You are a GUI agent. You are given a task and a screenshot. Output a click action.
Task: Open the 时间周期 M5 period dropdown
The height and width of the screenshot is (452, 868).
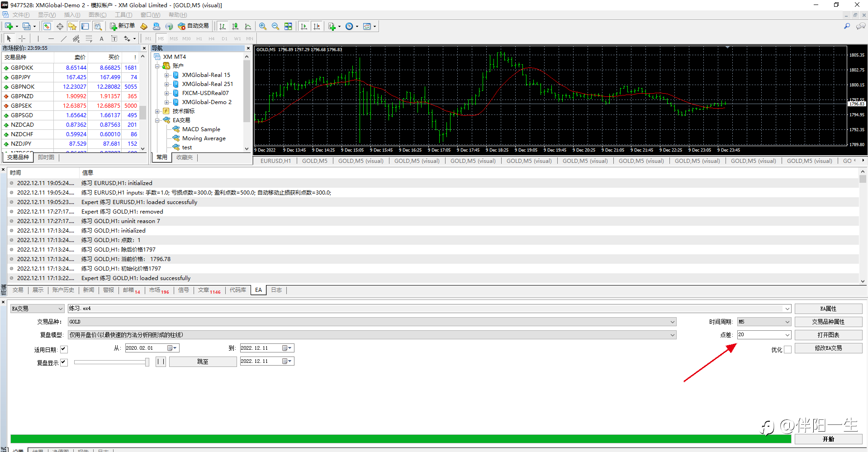click(x=764, y=322)
